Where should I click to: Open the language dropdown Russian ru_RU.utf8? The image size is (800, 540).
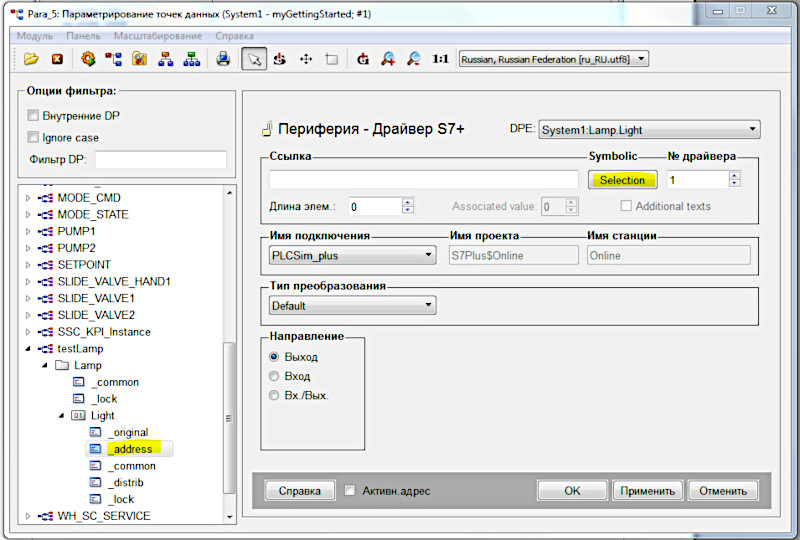coord(554,59)
